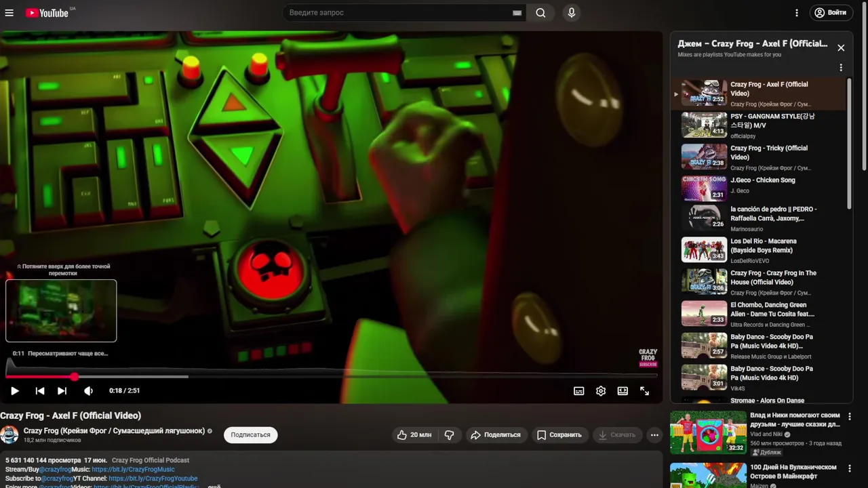Viewport: 868px width, 488px height.
Task: Open the Crazy Frog channel name link
Action: 114,431
